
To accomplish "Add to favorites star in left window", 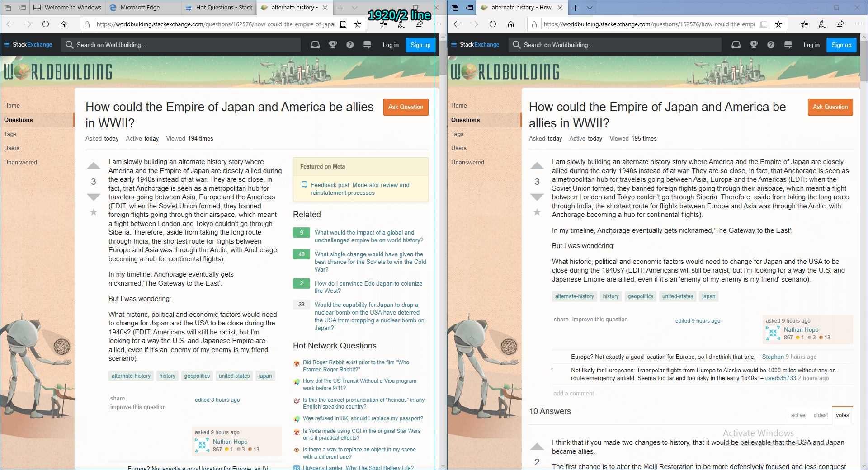I will tap(358, 24).
